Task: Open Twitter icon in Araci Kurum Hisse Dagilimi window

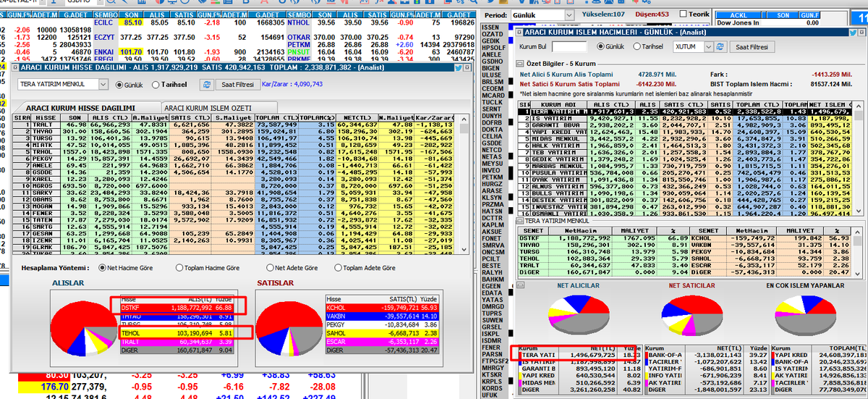Action: coord(459,67)
